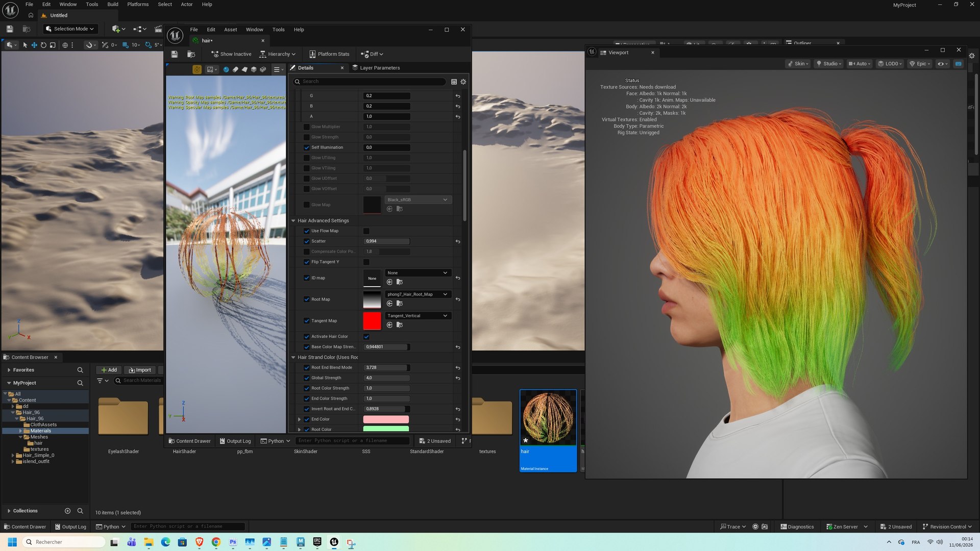
Task: Toggle the Flip Tangent Y value checkbox
Action: tap(366, 262)
